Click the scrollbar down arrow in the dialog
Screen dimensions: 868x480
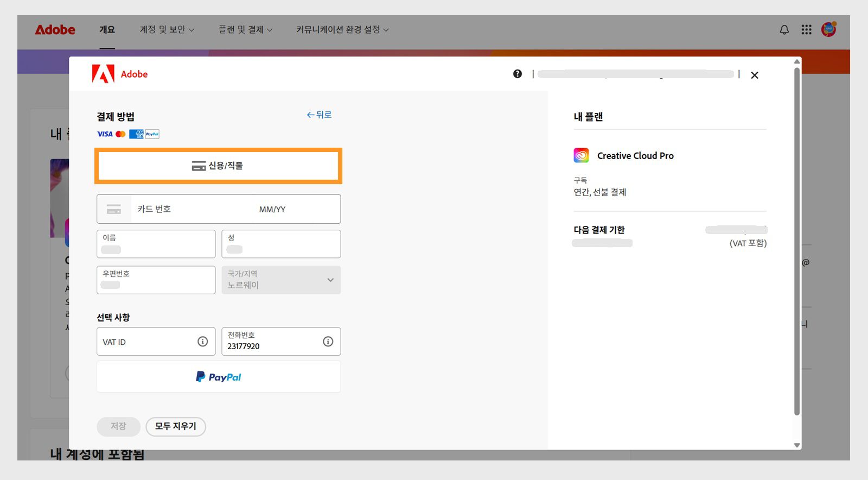tap(797, 445)
